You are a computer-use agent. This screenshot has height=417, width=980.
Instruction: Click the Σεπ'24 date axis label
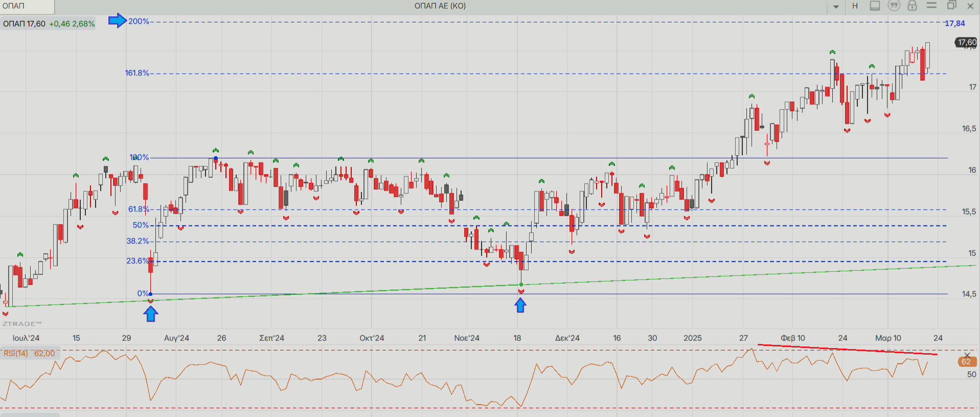[271, 338]
